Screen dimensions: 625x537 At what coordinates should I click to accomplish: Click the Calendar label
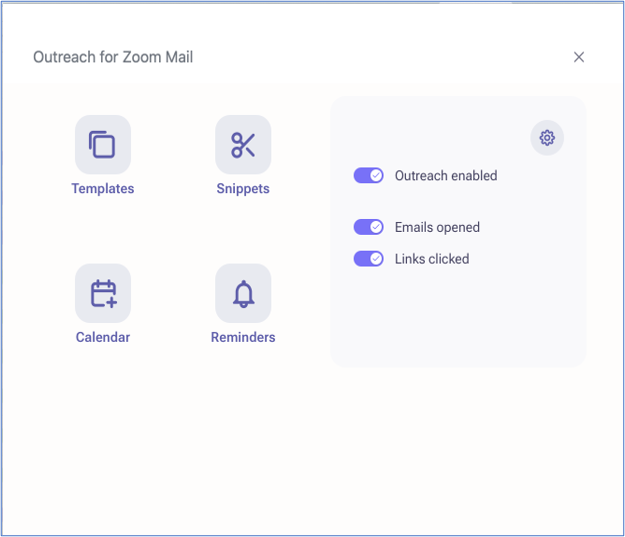(x=103, y=337)
